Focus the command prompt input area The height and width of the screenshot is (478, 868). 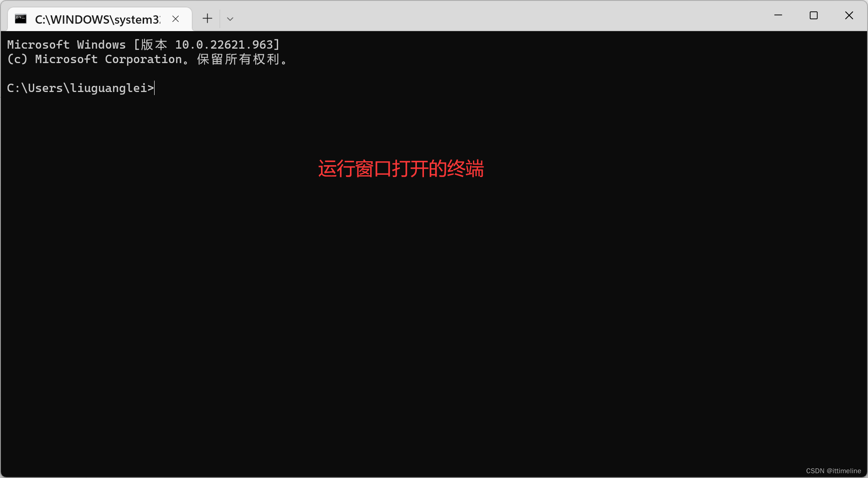coord(155,89)
